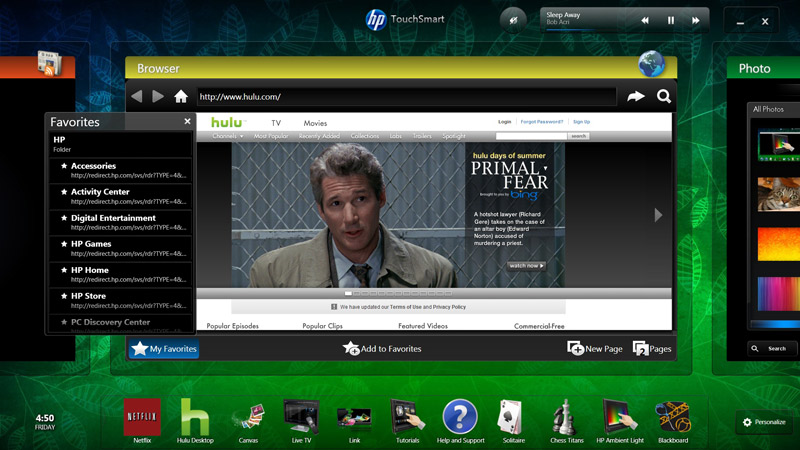Click the browser URL address field
The width and height of the screenshot is (800, 450).
coord(406,96)
